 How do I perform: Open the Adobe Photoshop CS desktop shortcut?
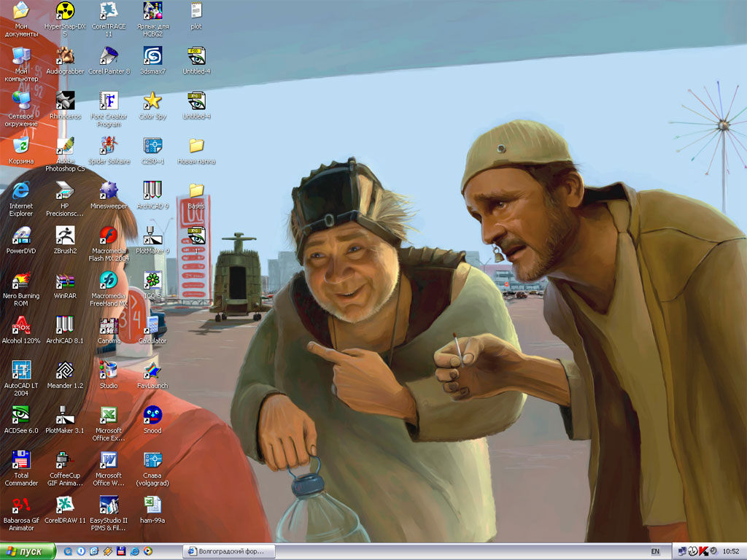click(x=65, y=147)
